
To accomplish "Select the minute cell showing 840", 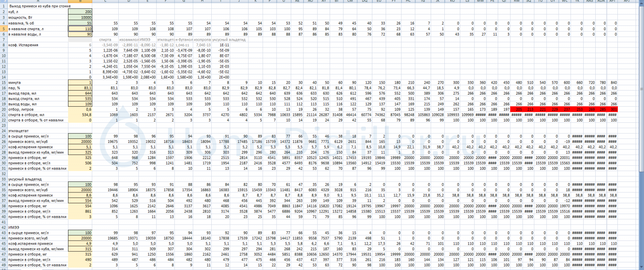I will click(x=612, y=82).
